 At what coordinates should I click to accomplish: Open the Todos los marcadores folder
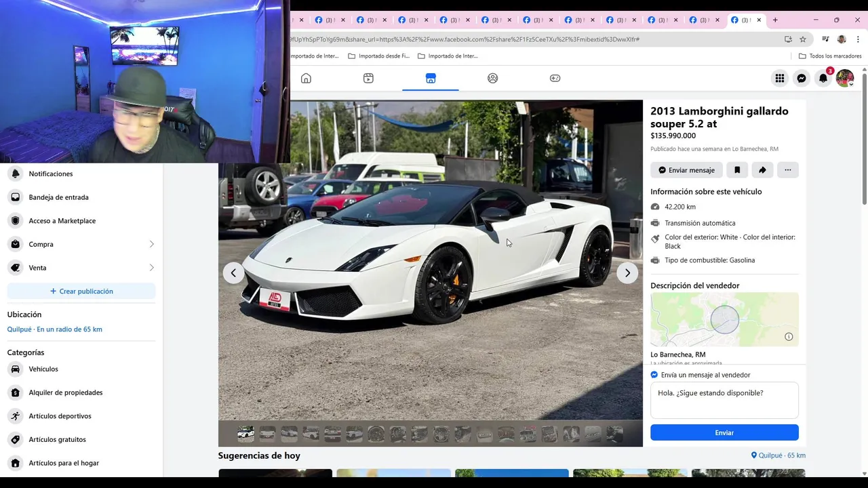(830, 56)
